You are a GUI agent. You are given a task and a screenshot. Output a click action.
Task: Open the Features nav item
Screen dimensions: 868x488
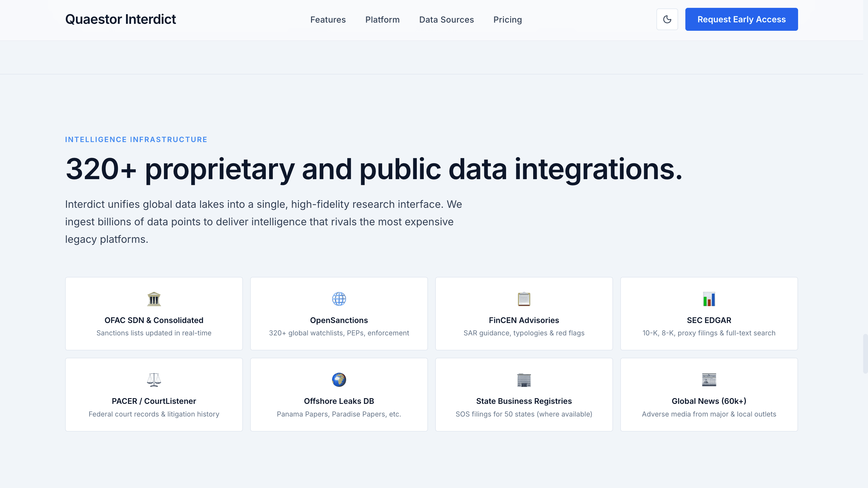[328, 20]
